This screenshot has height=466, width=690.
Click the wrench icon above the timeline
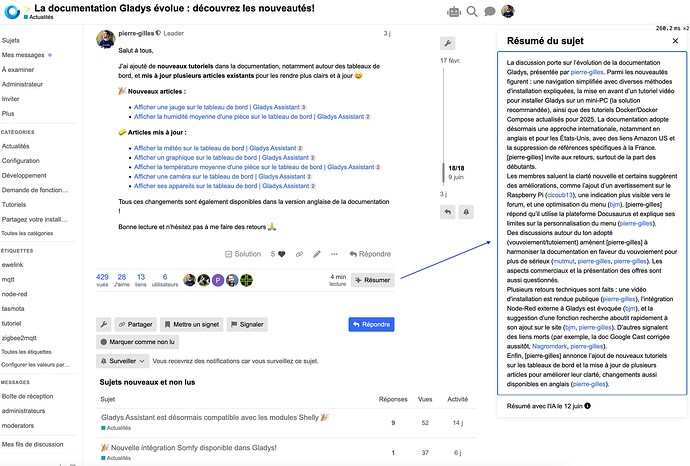(x=448, y=44)
